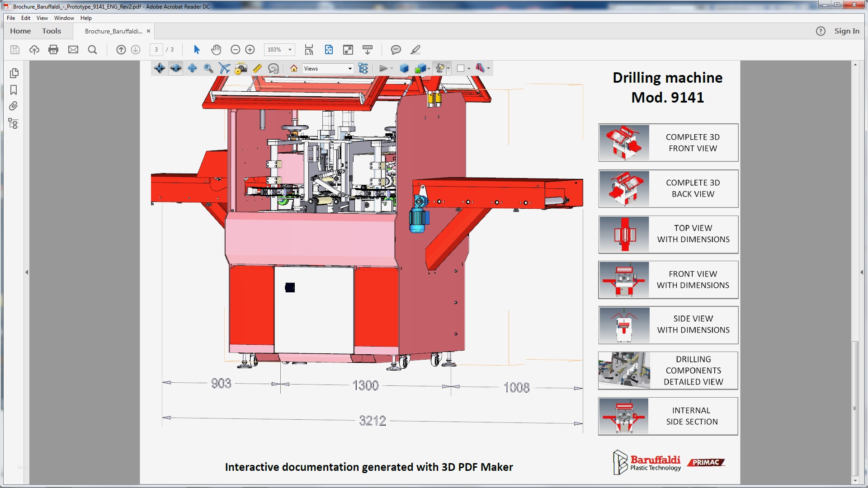Go to default home view
Image resolution: width=868 pixels, height=488 pixels.
294,69
